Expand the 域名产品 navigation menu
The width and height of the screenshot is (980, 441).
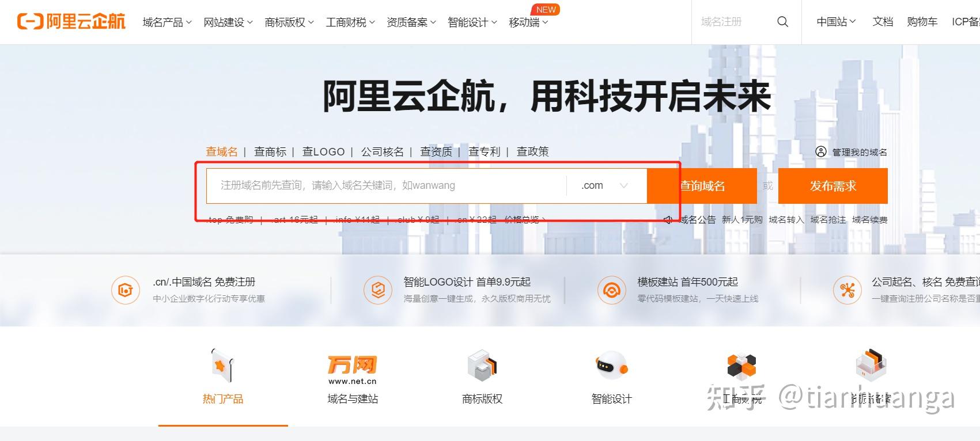(167, 22)
